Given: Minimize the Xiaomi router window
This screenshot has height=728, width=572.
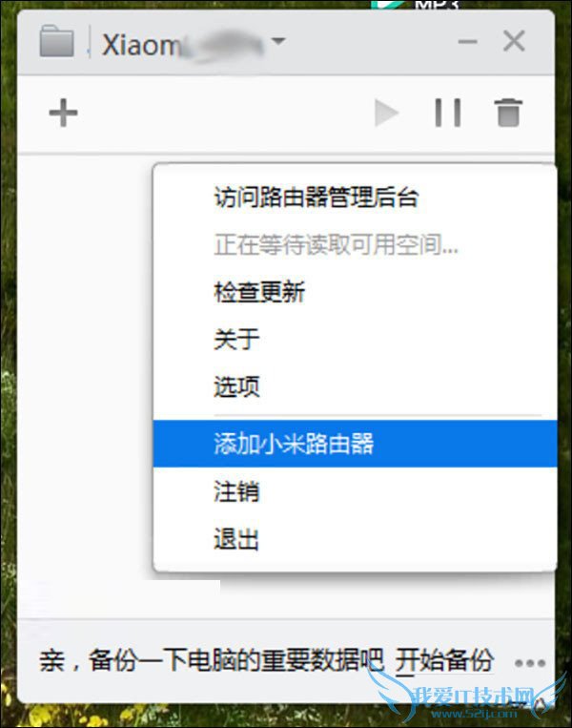Looking at the screenshot, I should click(467, 42).
